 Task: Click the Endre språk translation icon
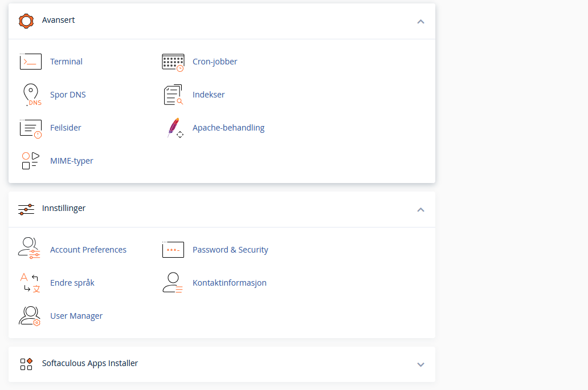(30, 283)
